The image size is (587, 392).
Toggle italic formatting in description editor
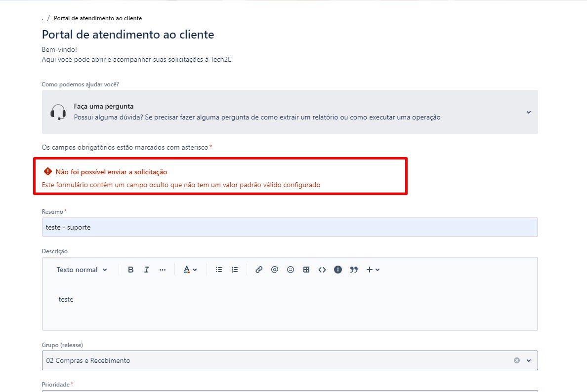146,270
